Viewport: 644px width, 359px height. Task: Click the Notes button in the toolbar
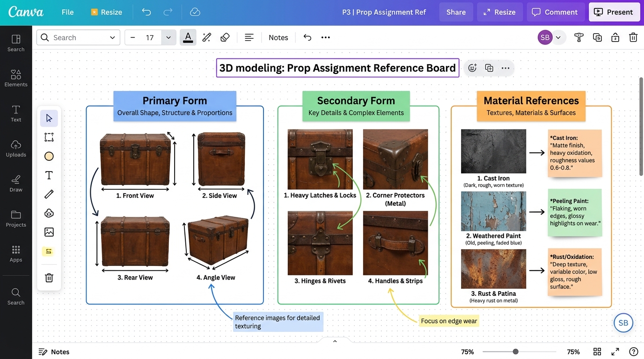[x=278, y=37]
